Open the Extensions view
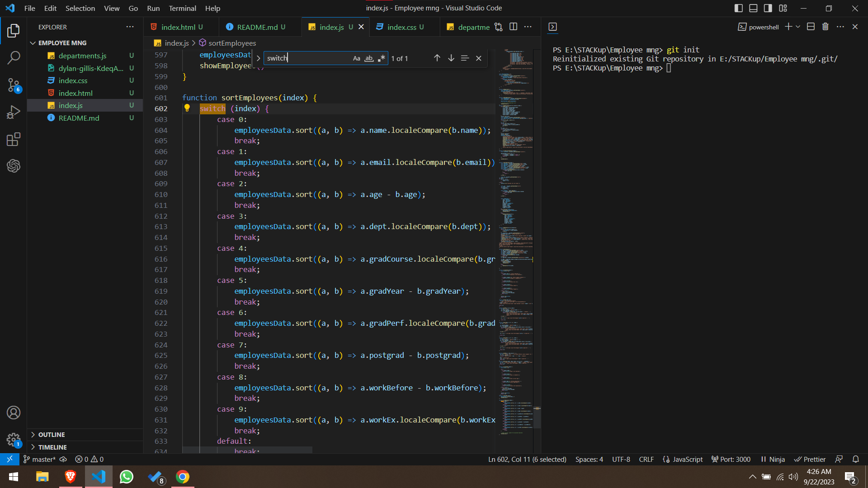This screenshot has width=868, height=488. coord(14,139)
